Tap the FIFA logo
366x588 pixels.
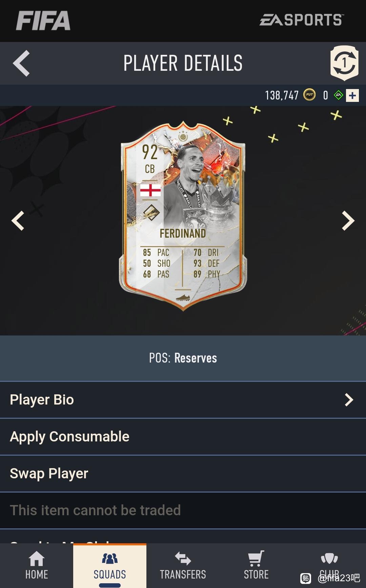click(x=43, y=21)
